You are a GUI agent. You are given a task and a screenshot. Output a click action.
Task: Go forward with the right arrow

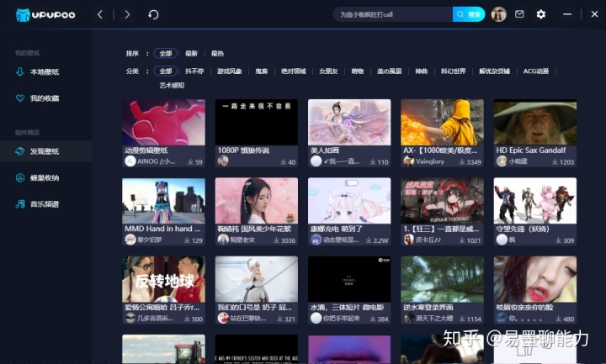127,14
